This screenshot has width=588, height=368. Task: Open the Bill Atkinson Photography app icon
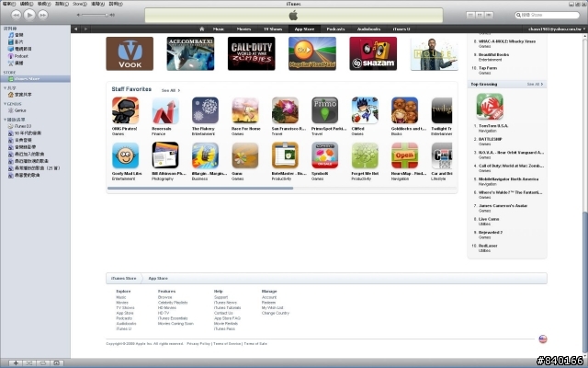[165, 155]
